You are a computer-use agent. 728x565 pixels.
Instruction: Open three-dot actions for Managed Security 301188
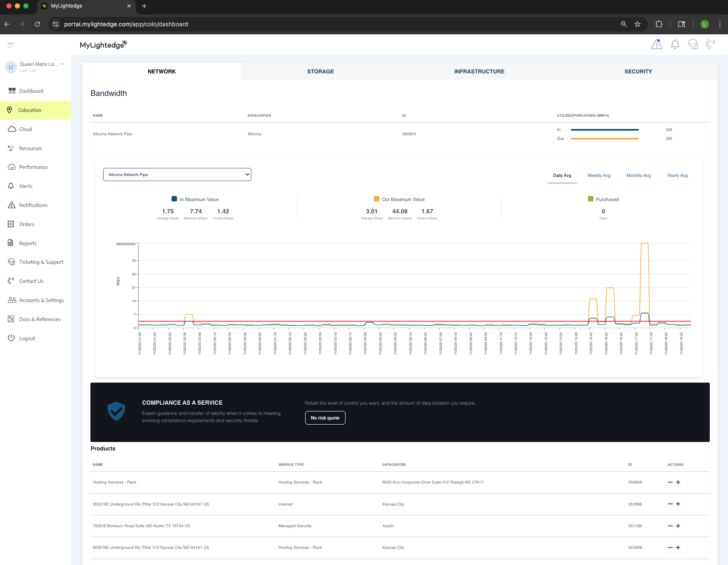click(x=670, y=526)
